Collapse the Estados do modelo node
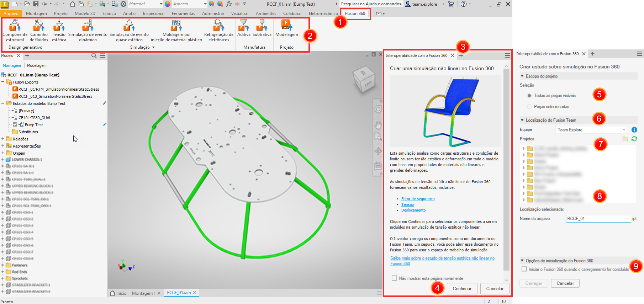The image size is (644, 304). (3, 103)
